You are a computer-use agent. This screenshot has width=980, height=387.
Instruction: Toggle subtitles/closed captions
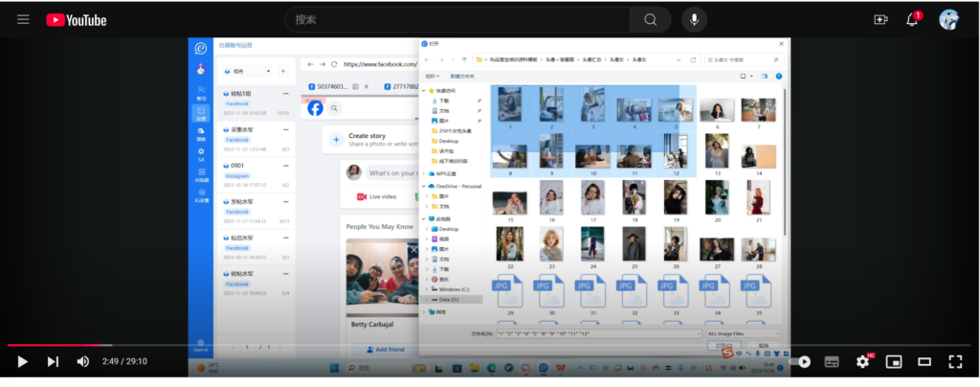point(832,361)
